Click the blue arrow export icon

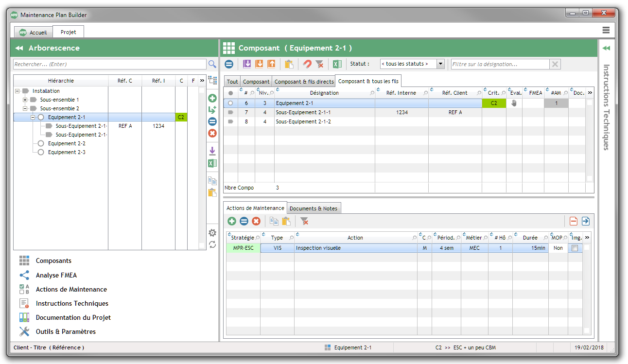click(586, 221)
